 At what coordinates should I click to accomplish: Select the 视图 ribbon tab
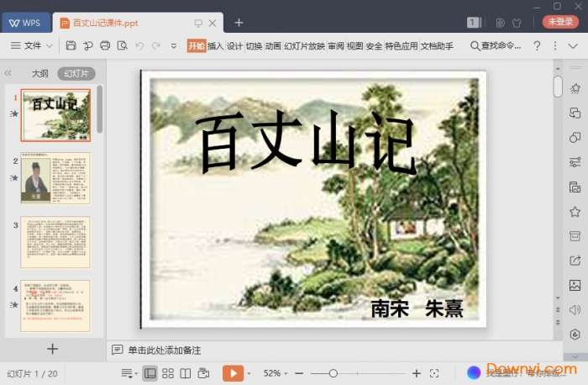(x=354, y=45)
